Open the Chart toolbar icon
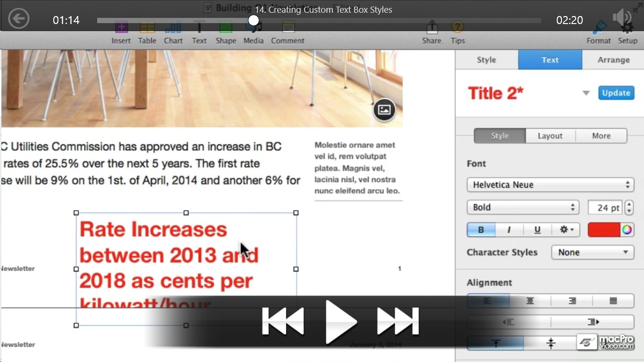The image size is (644, 362). click(x=173, y=33)
